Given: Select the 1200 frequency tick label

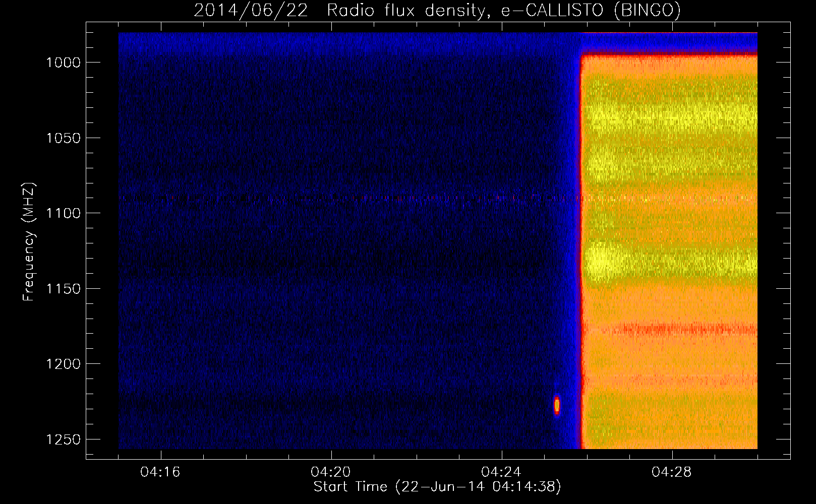Looking at the screenshot, I should [63, 364].
